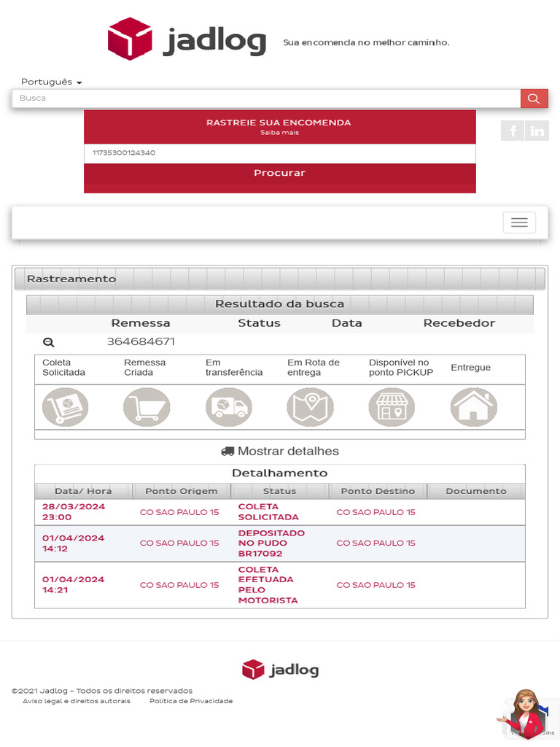This screenshot has width=560, height=747.
Task: Click the Coleta Solicitada parcel icon
Action: [65, 407]
